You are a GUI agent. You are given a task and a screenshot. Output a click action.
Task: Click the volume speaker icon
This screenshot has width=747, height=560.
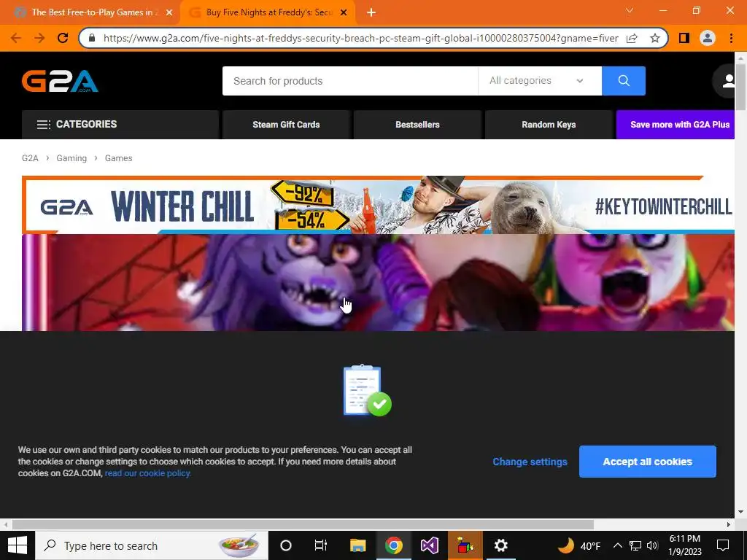(652, 545)
